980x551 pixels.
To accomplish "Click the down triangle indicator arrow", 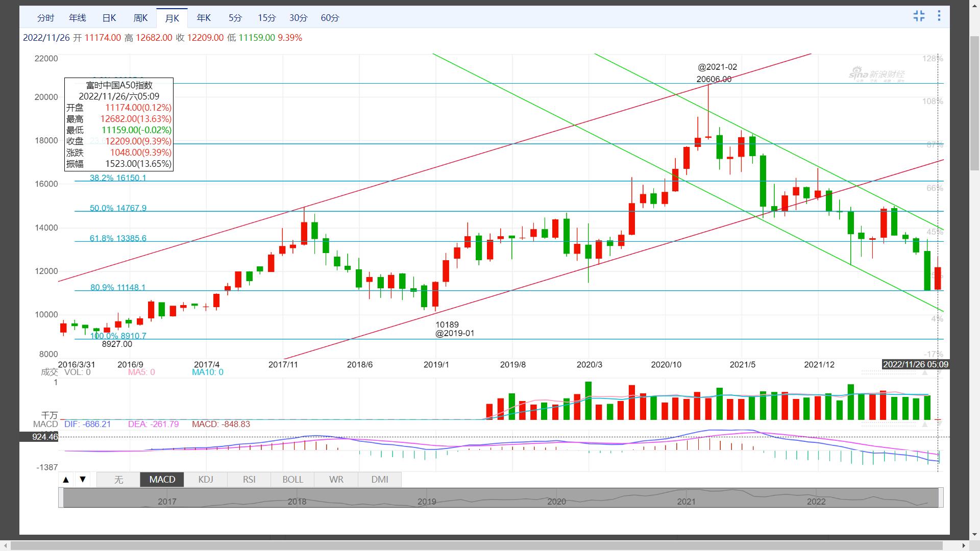I will click(x=83, y=480).
